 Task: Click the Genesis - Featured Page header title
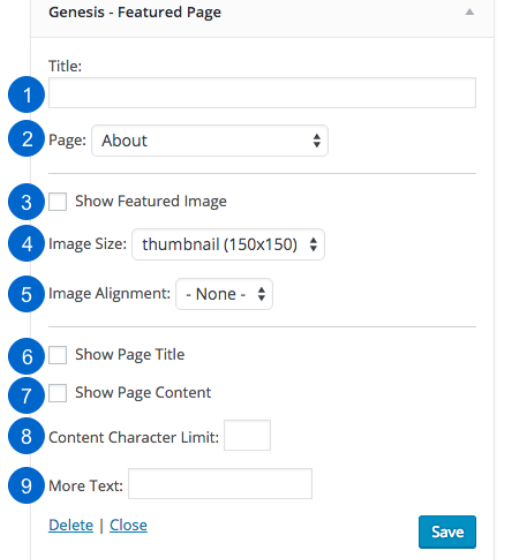(135, 12)
